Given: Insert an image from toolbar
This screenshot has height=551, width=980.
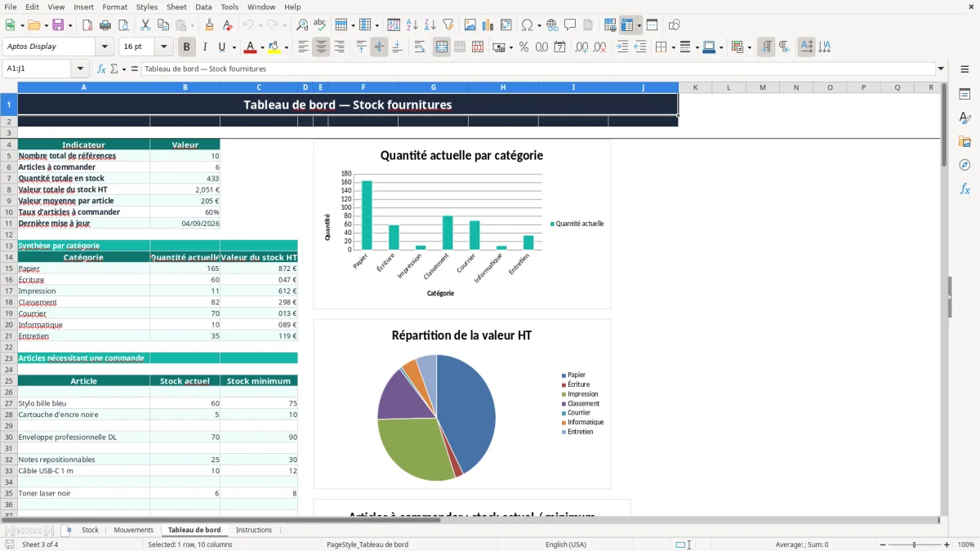Looking at the screenshot, I should (470, 25).
